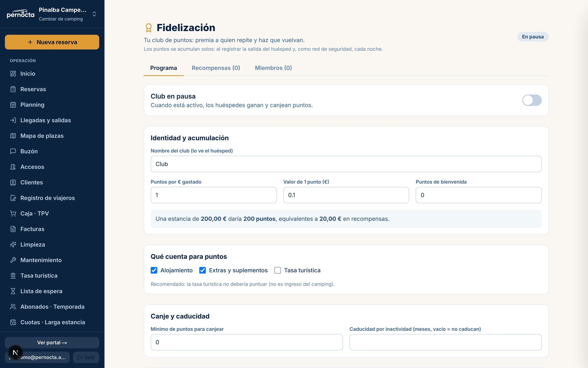Open the Accesos door icon
Screen dimensions: 588x368
tap(13, 167)
